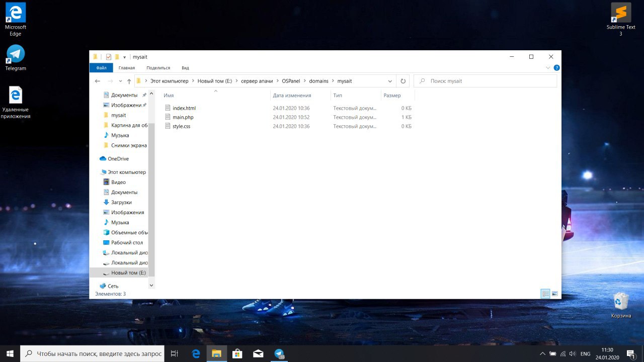Screen dimensions: 644x362
Task: Open the Вид ribbon tab
Action: point(185,68)
